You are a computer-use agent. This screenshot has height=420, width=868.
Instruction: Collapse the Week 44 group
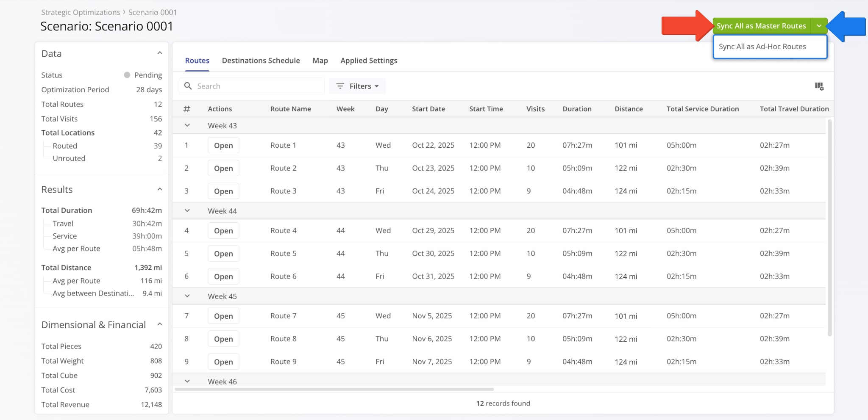187,211
